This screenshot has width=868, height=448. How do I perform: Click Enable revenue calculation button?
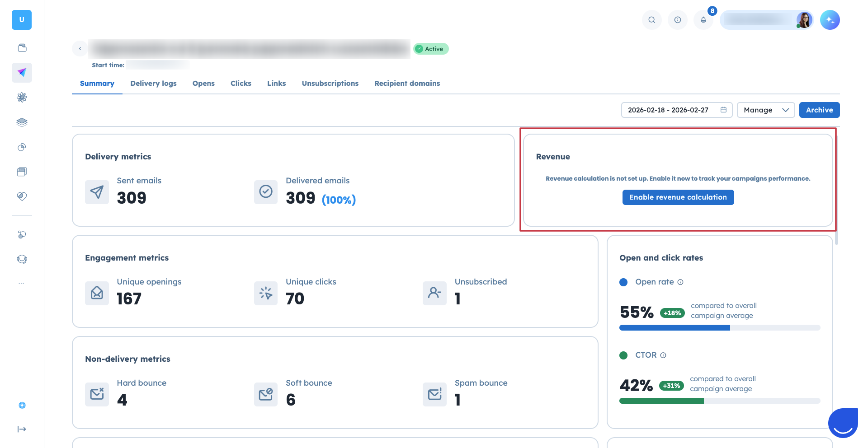(x=678, y=197)
